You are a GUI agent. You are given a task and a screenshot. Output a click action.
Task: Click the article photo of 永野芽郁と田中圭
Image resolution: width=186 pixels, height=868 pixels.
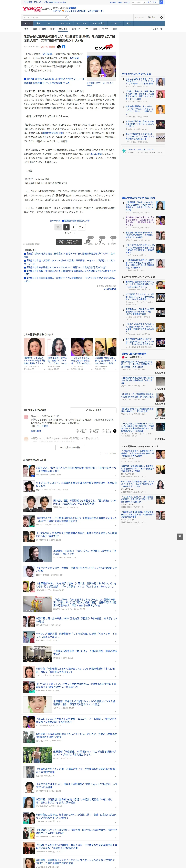[x=101, y=67]
